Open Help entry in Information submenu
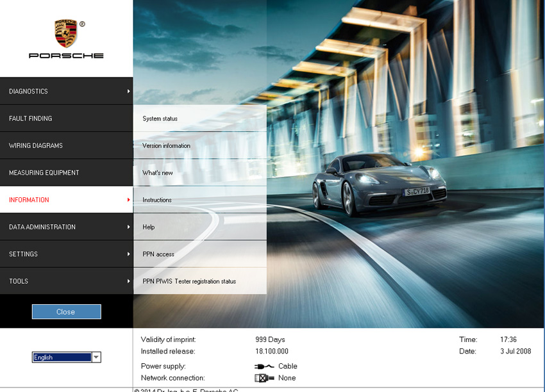545x392 pixels. (200, 227)
